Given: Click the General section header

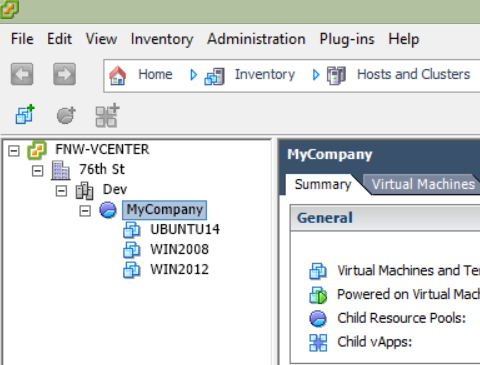Looking at the screenshot, I should pyautogui.click(x=385, y=218).
